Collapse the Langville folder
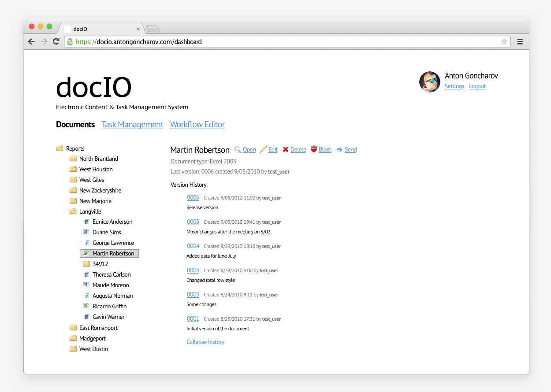 [73, 211]
